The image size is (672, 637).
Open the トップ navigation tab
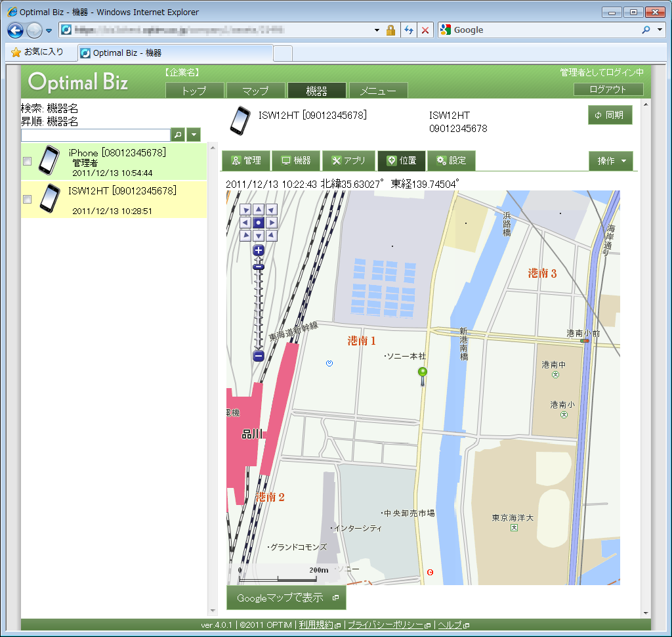coord(194,91)
